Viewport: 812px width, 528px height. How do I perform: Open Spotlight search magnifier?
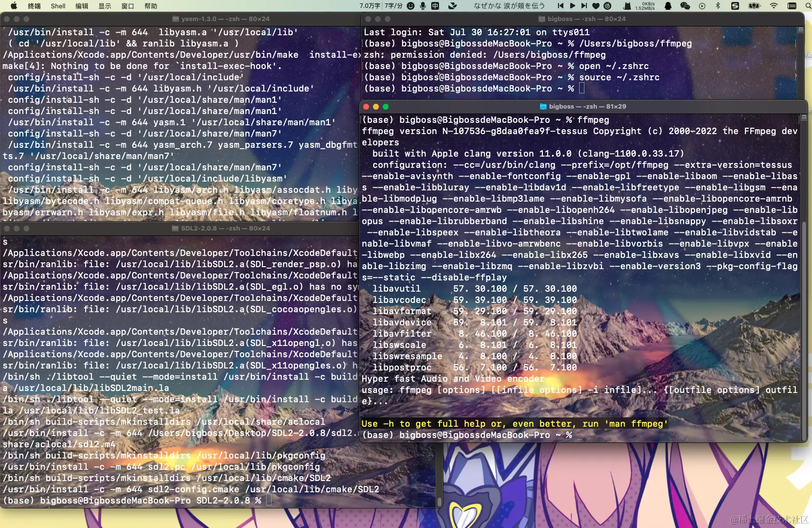click(808, 6)
